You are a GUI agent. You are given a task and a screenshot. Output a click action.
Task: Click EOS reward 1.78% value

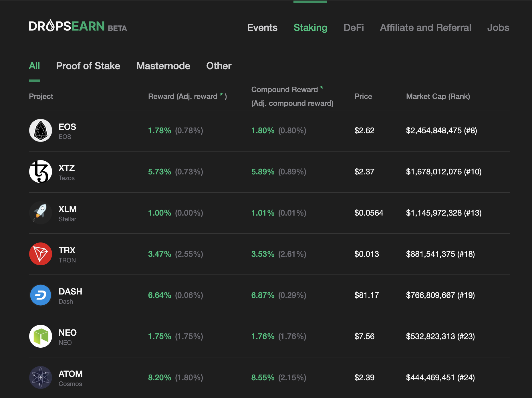tap(160, 130)
